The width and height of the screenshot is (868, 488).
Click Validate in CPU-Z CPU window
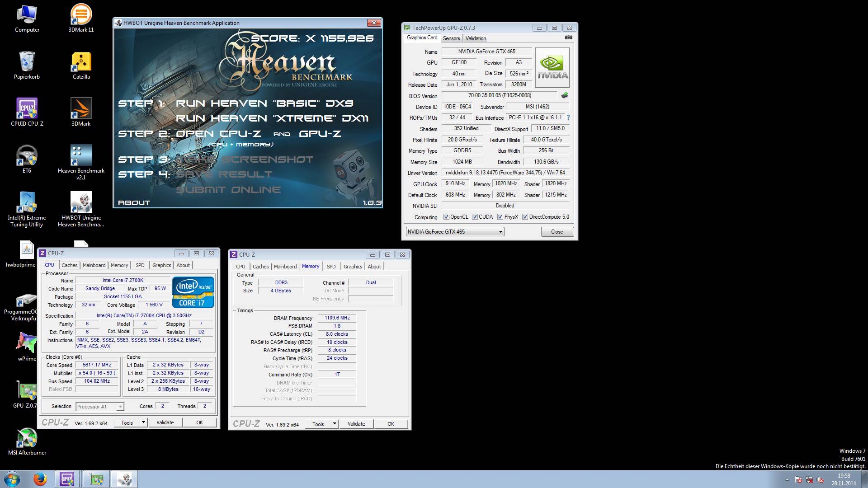(x=165, y=422)
